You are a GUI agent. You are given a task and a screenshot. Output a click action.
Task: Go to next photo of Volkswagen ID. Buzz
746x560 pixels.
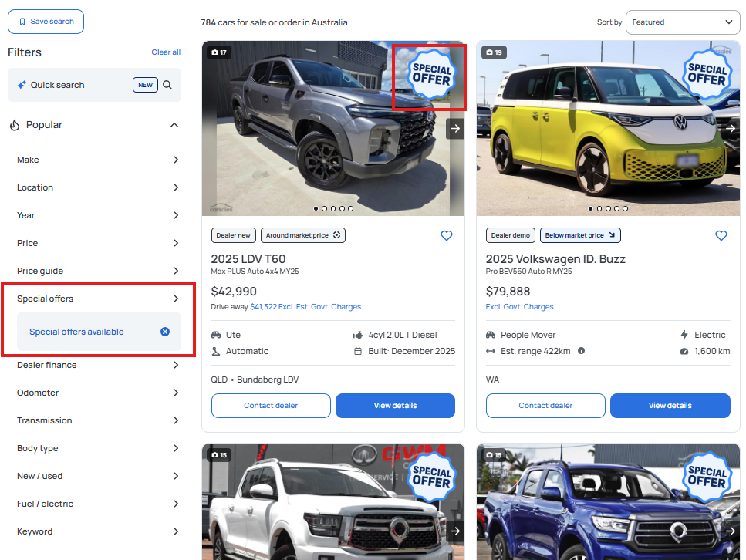point(730,129)
